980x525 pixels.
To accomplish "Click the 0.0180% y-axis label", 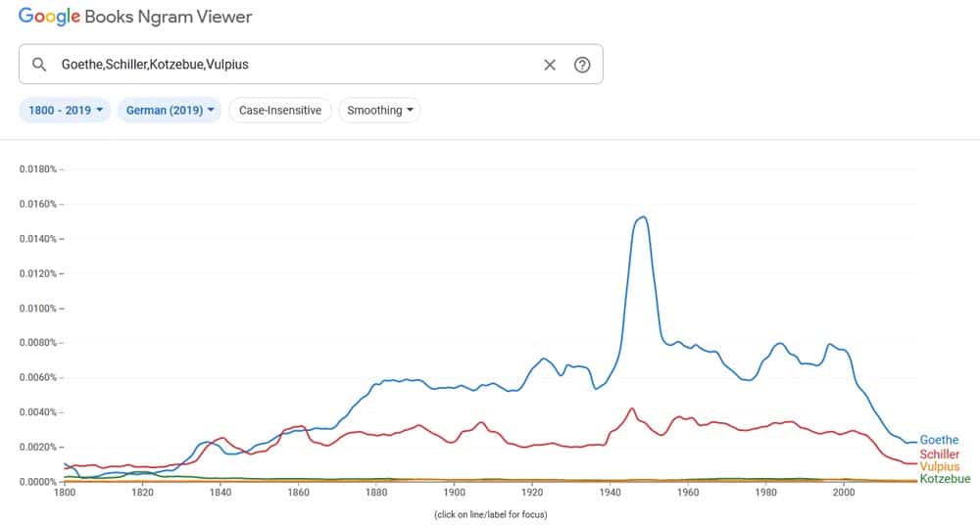I will [38, 169].
